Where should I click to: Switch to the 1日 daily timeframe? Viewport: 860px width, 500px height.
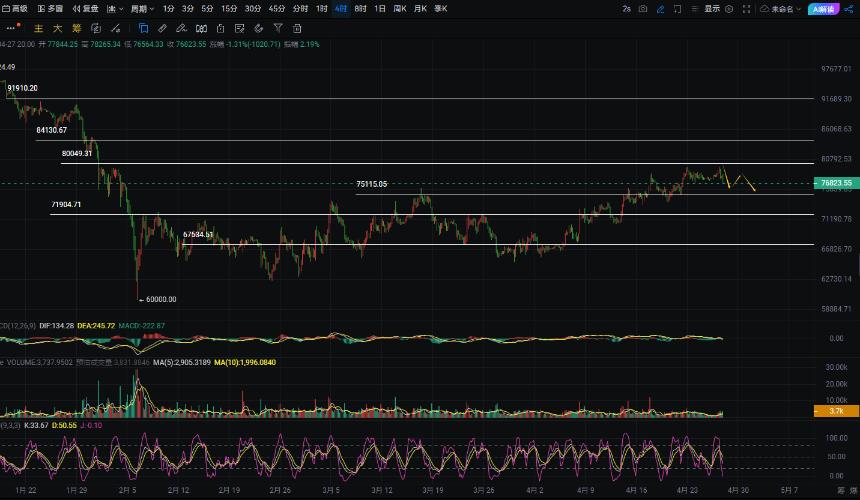point(380,9)
